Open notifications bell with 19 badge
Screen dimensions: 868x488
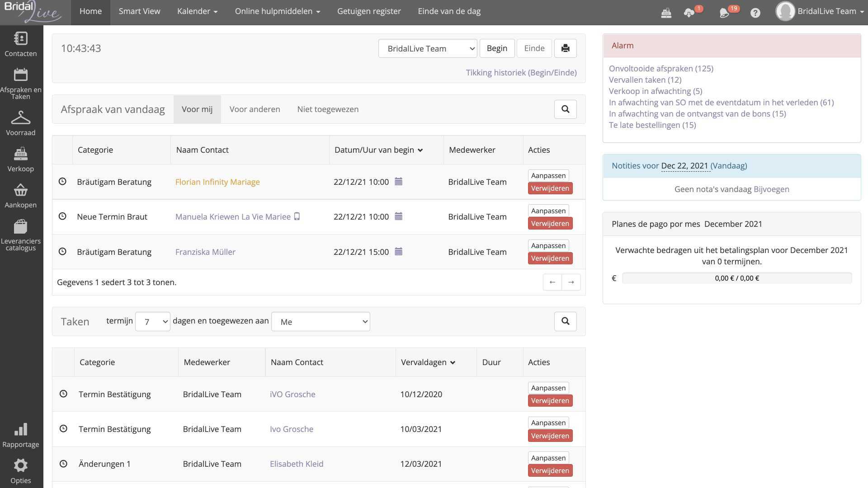coord(725,13)
